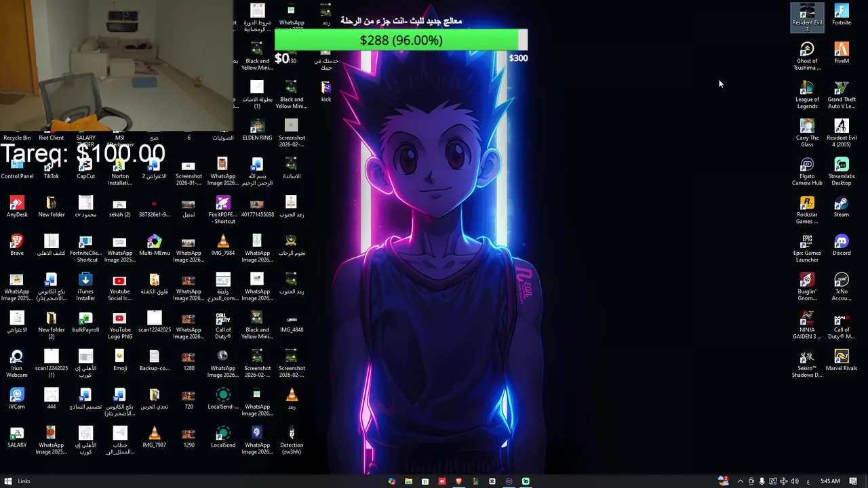Click the Rockstar Games Launcher icon
This screenshot has width=868, height=488.
point(807,210)
